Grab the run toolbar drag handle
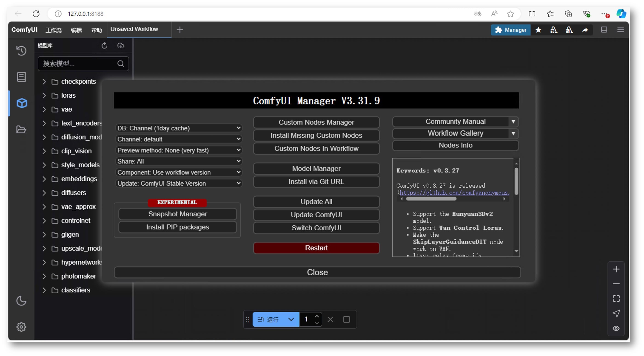This screenshot has height=356, width=644. point(248,319)
